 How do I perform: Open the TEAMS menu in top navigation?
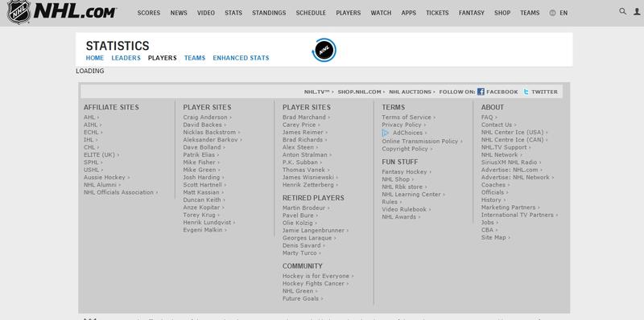530,13
